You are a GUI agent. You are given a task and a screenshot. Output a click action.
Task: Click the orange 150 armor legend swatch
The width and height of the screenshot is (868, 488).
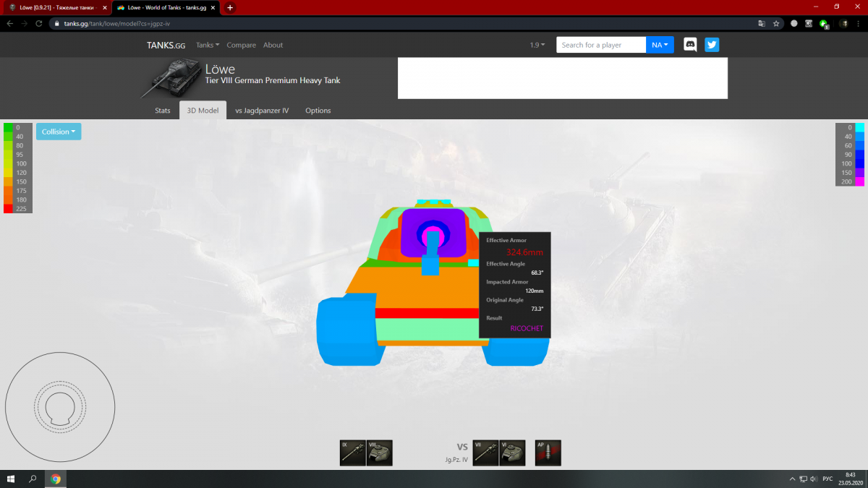8,181
